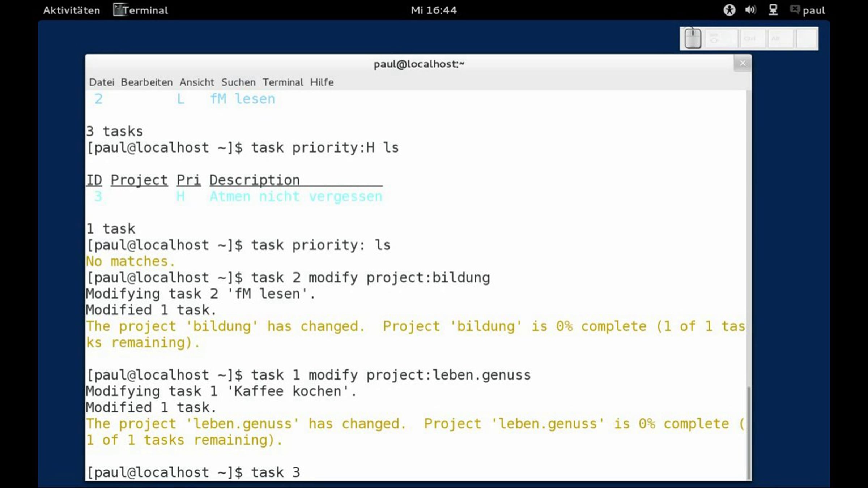Click the Terminal app icon in top bar

(x=119, y=10)
